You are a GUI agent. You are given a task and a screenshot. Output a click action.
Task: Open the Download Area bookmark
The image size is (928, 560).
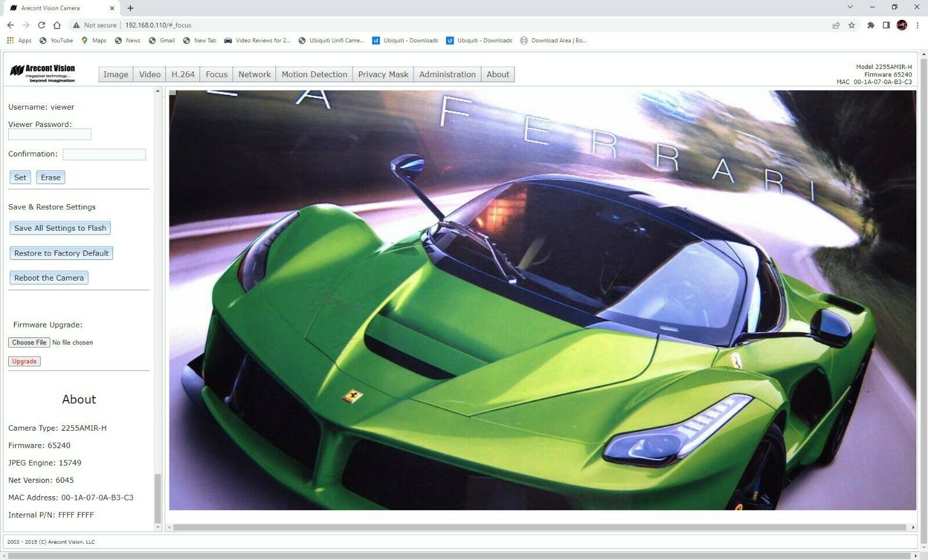point(553,41)
